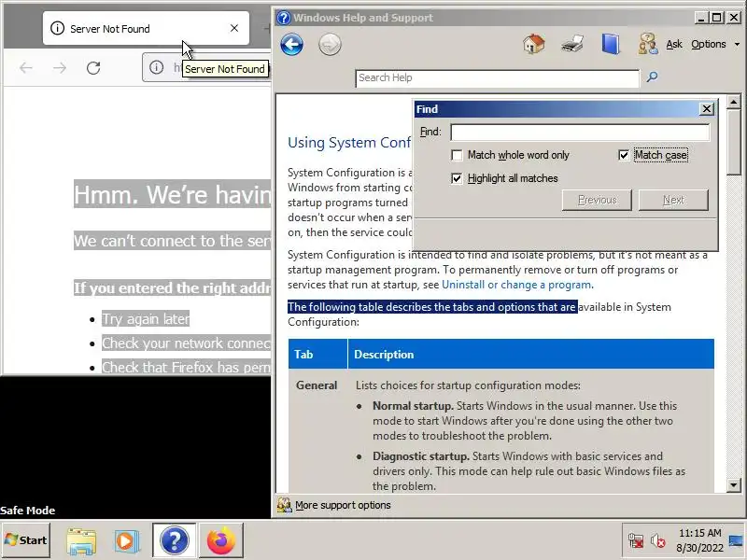The height and width of the screenshot is (560, 747).
Task: Click the Using System Configuration heading
Action: [x=349, y=143]
